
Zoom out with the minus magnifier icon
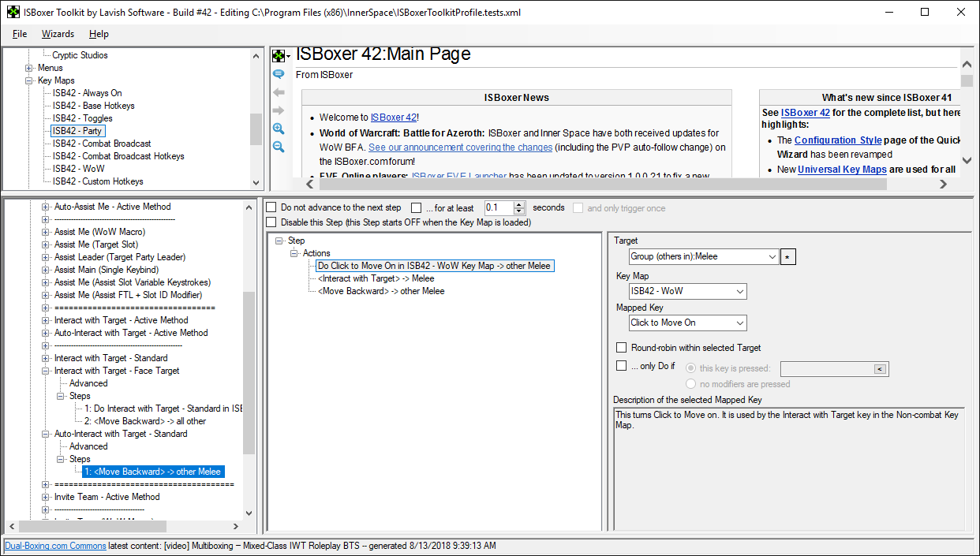[279, 147]
